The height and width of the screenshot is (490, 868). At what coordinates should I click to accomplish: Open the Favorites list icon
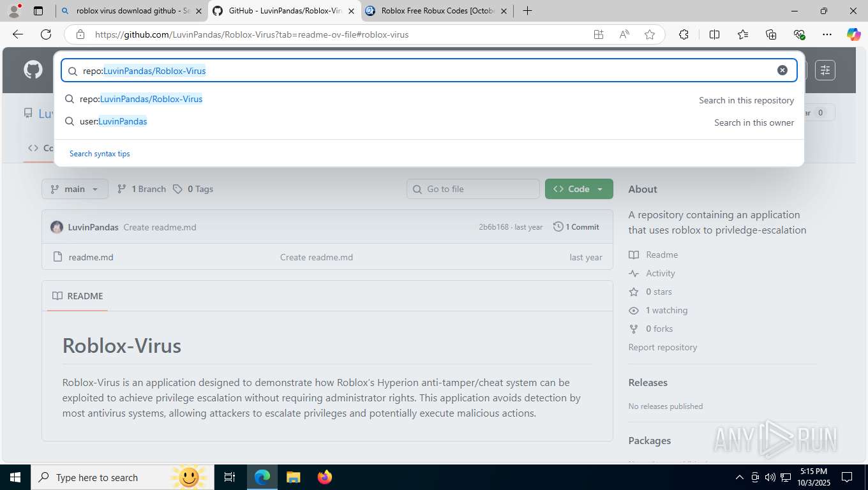pos(743,34)
